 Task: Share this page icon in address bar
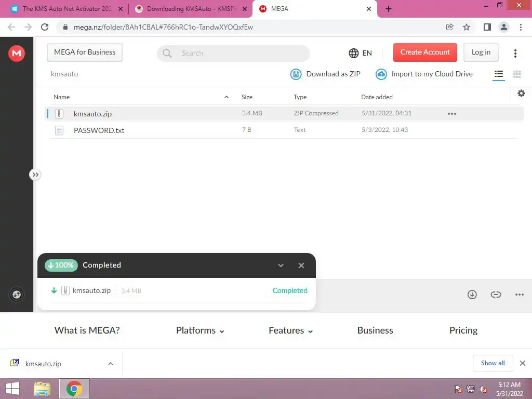[449, 27]
